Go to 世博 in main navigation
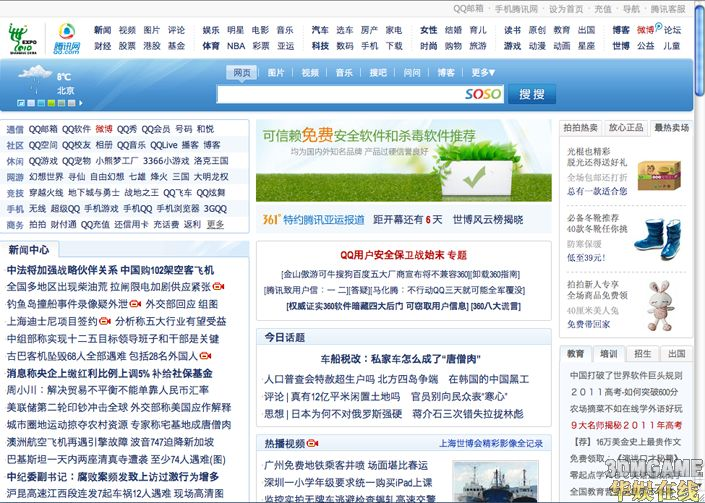705x503 pixels. [621, 46]
